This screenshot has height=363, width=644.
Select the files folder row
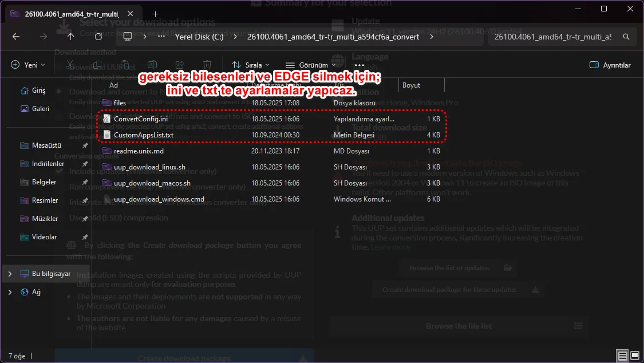(x=271, y=102)
